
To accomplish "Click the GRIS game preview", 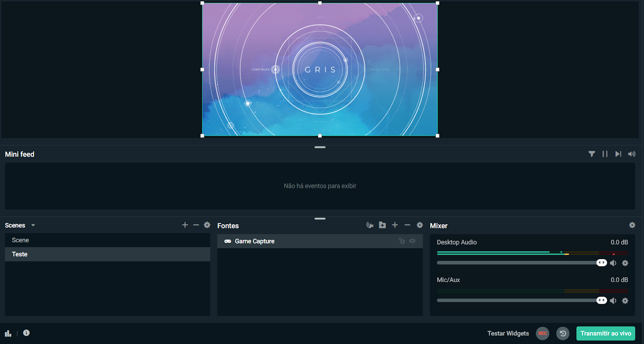I will [320, 69].
